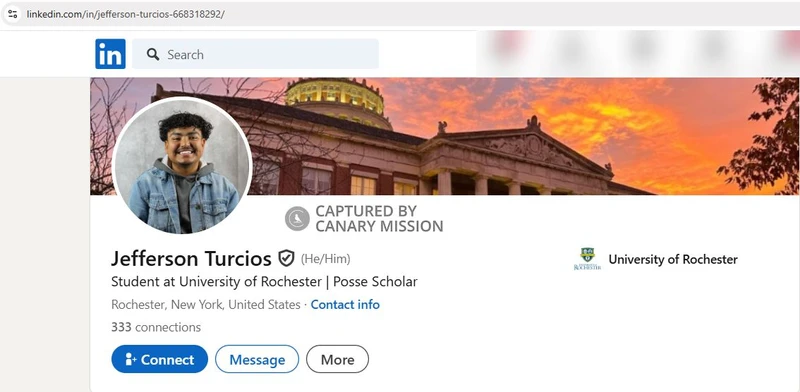This screenshot has height=392, width=800.
Task: Click the search magnifier icon
Action: click(153, 54)
